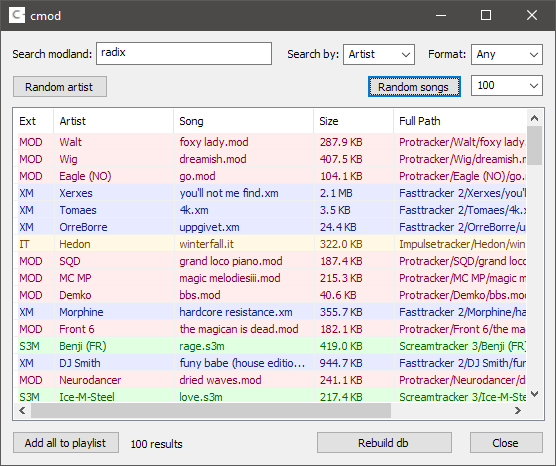This screenshot has height=466, width=556.
Task: Select the song bbs.mod
Action: (200, 295)
